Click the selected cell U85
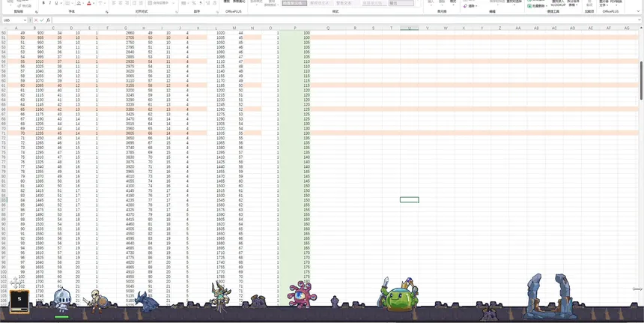 pyautogui.click(x=410, y=199)
